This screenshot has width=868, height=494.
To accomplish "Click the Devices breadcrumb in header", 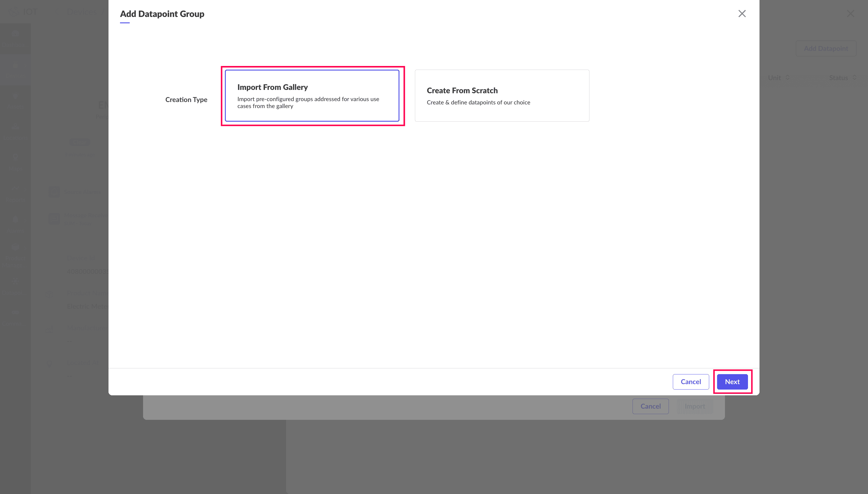I will pos(82,12).
